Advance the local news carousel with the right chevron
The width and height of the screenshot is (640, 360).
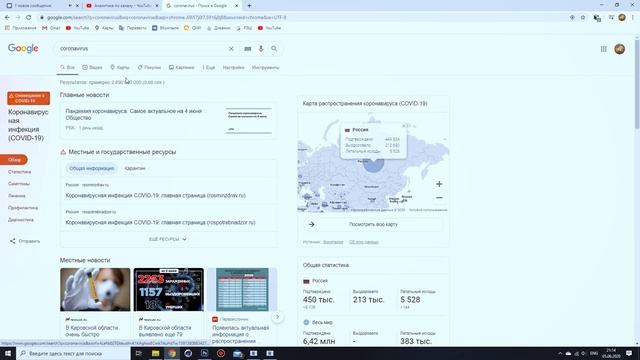pos(277,317)
